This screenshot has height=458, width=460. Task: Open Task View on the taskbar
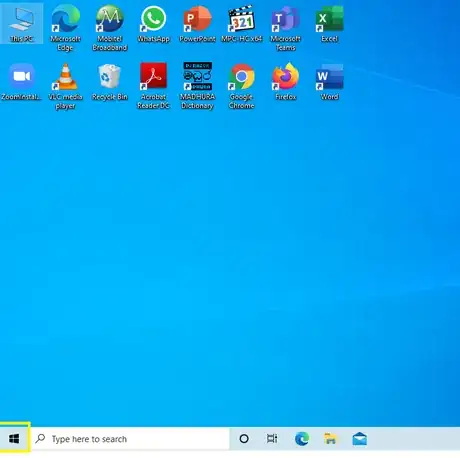(272, 439)
